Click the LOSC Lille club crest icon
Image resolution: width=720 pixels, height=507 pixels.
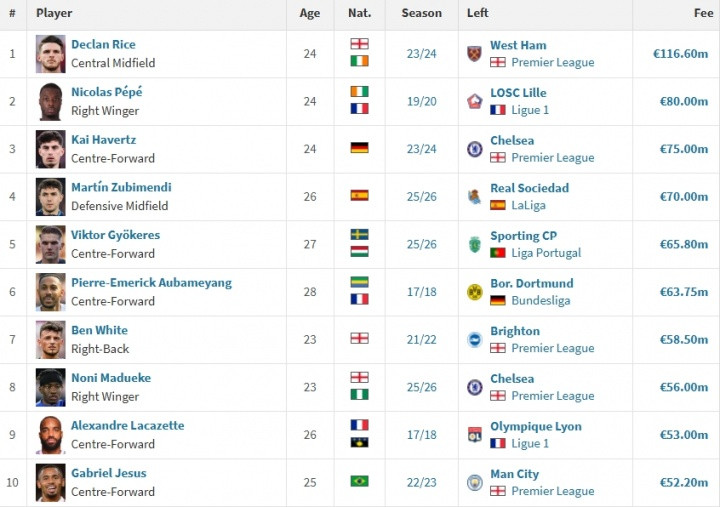[474, 101]
